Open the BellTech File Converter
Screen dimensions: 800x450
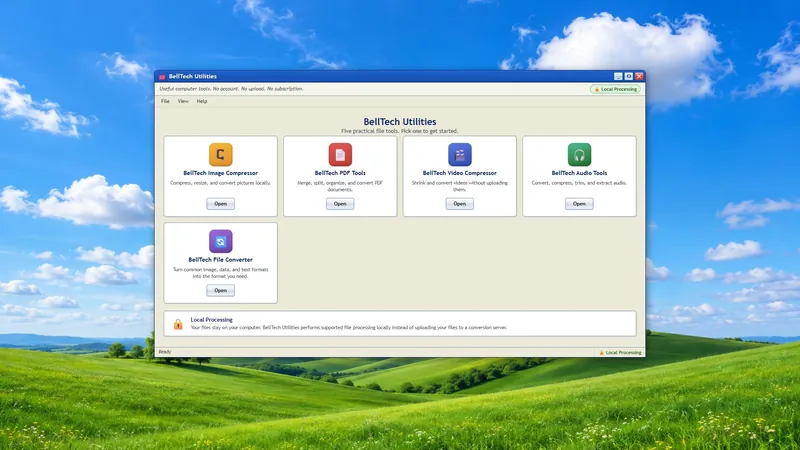[x=220, y=290]
